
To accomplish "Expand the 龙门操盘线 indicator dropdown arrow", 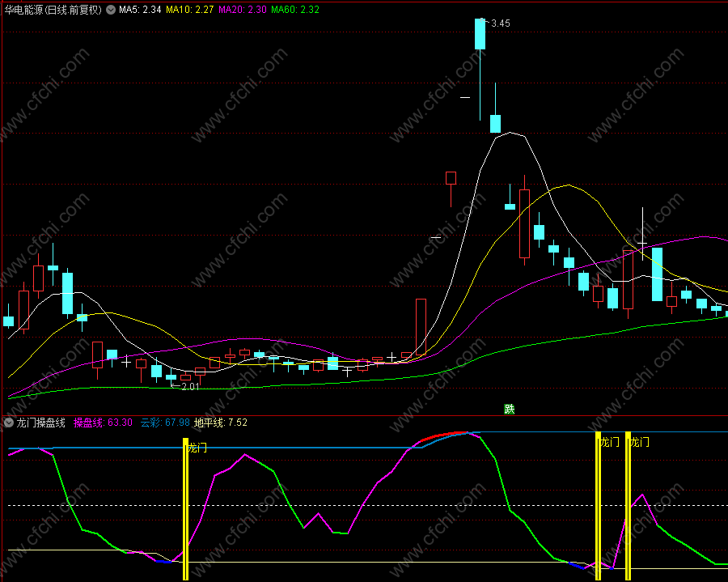I will click(8, 423).
